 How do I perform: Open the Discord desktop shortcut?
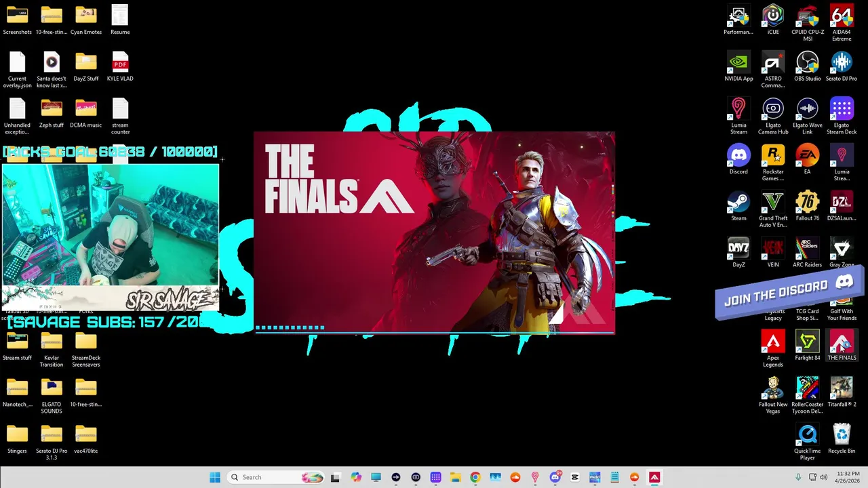tap(738, 160)
